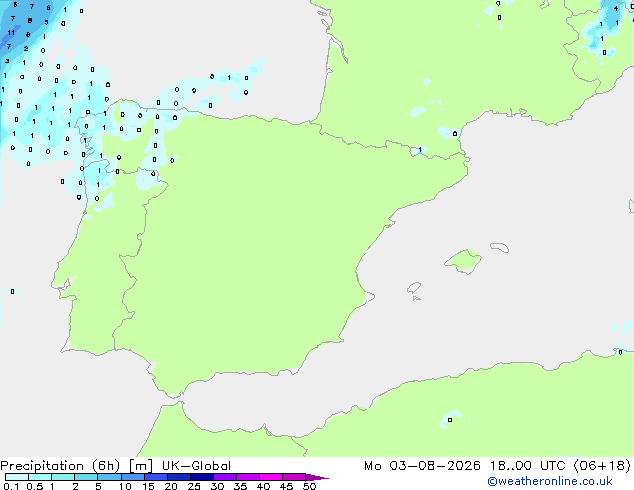634x490 pixels.
Task: Select the dark navy 25 legend swatch
Action: click(202, 477)
